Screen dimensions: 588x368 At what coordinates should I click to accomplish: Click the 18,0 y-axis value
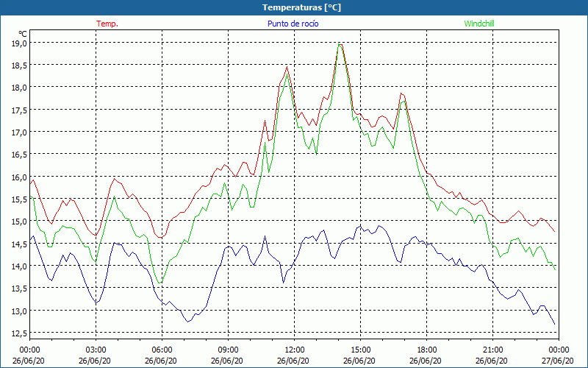point(20,88)
